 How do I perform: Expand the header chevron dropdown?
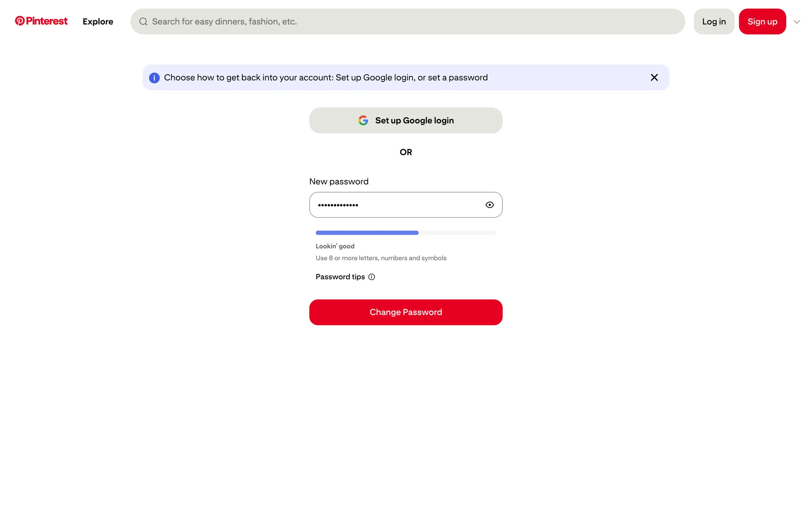[x=797, y=22]
